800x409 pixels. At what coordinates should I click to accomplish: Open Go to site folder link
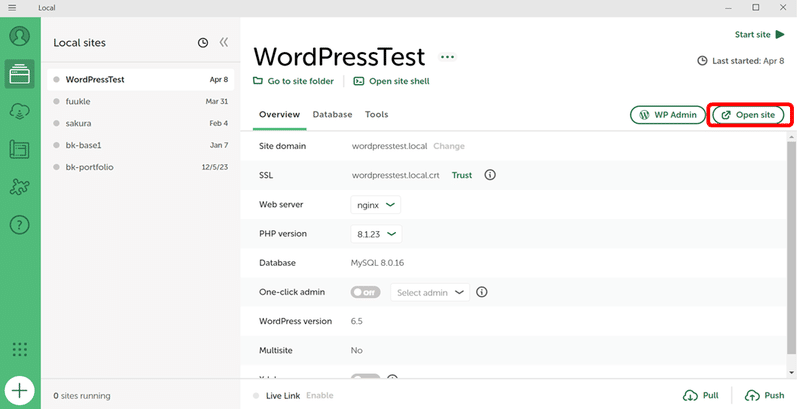(294, 81)
